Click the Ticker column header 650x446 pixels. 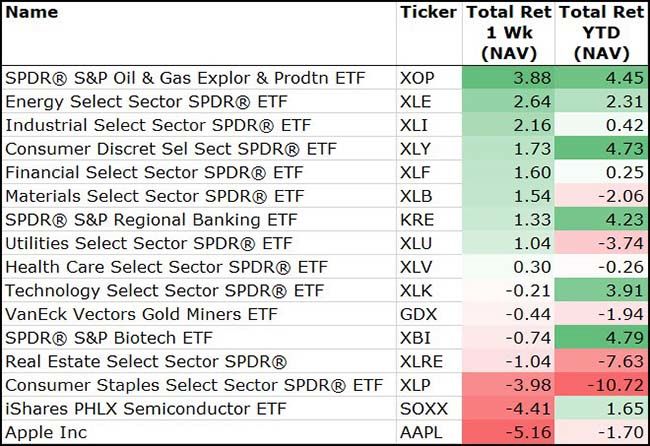tap(427, 13)
